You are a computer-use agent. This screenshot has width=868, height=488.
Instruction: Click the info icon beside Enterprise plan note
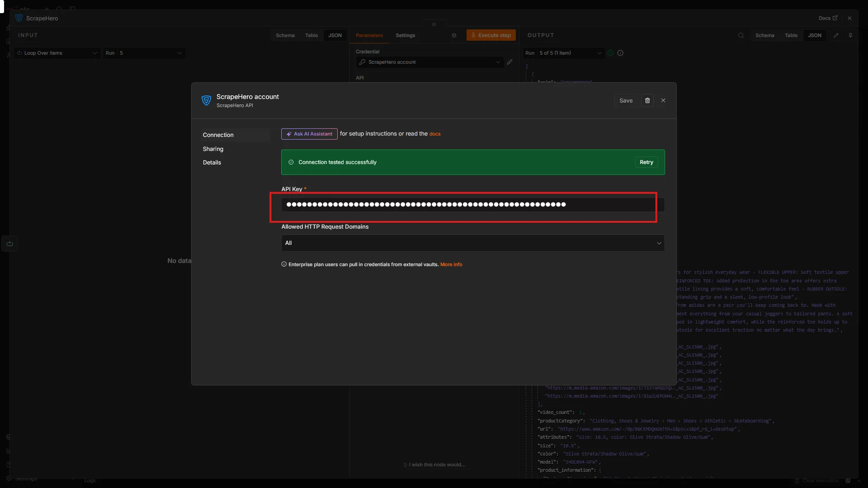tap(284, 264)
